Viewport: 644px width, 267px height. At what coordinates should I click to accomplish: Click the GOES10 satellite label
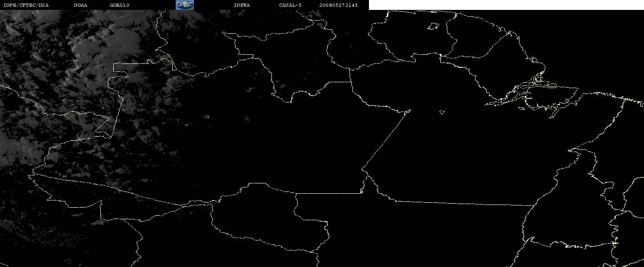tap(120, 5)
